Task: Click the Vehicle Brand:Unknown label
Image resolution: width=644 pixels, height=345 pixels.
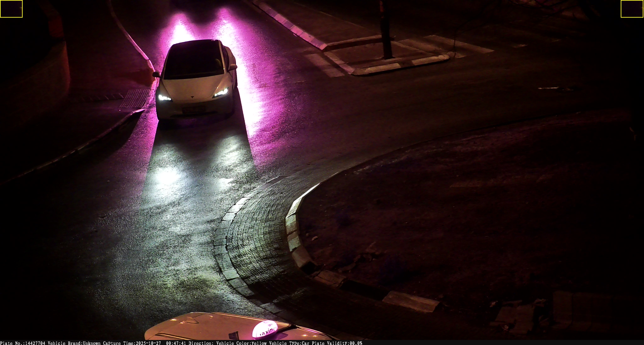Action: pyautogui.click(x=74, y=343)
